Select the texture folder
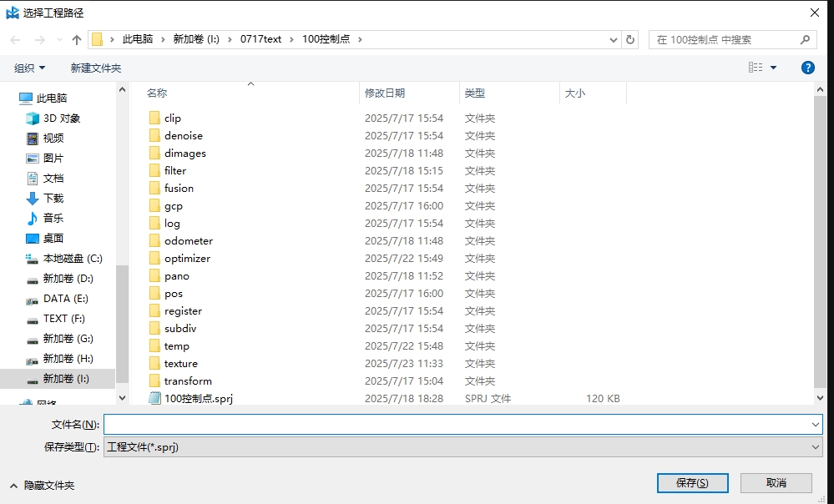834x504 pixels. pos(180,364)
